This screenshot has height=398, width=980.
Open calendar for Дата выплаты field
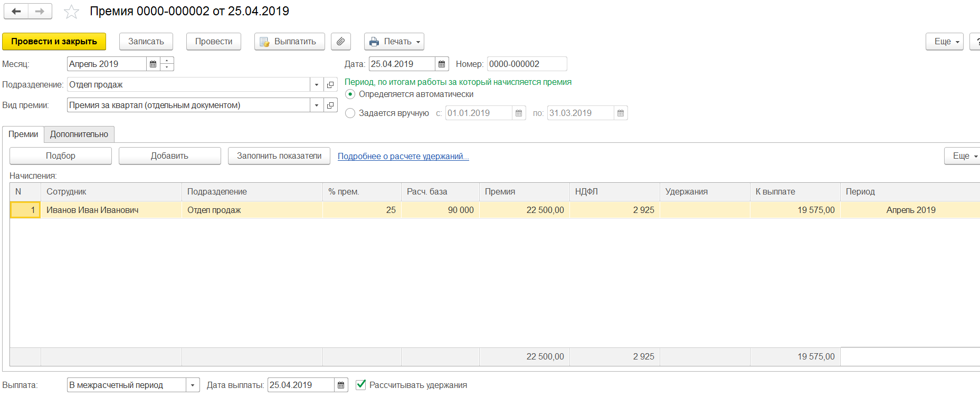pyautogui.click(x=341, y=385)
